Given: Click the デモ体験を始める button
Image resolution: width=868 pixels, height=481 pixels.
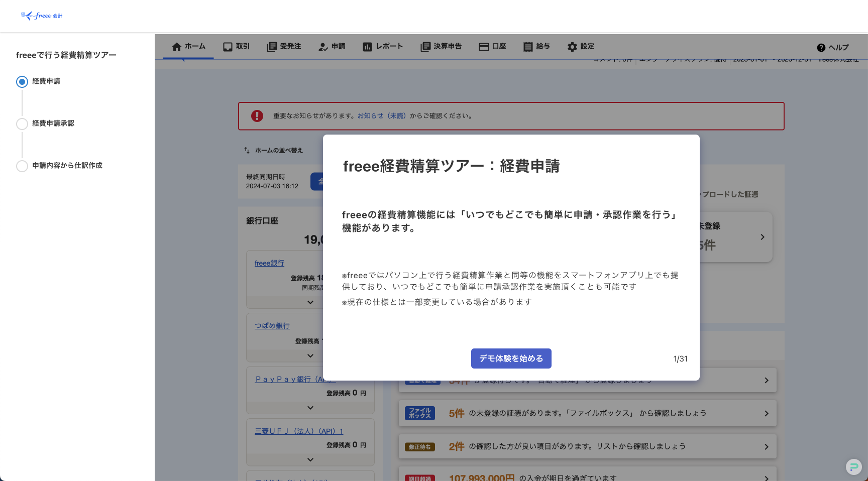Looking at the screenshot, I should tap(511, 358).
